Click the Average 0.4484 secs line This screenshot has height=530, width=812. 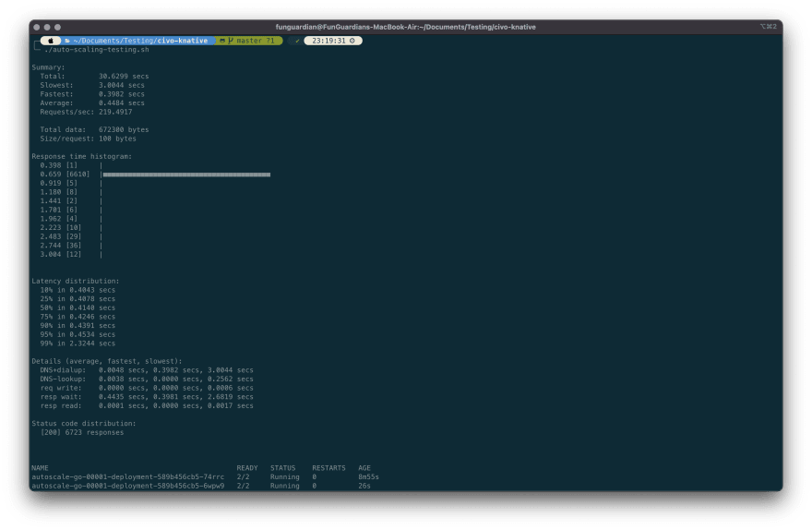92,103
